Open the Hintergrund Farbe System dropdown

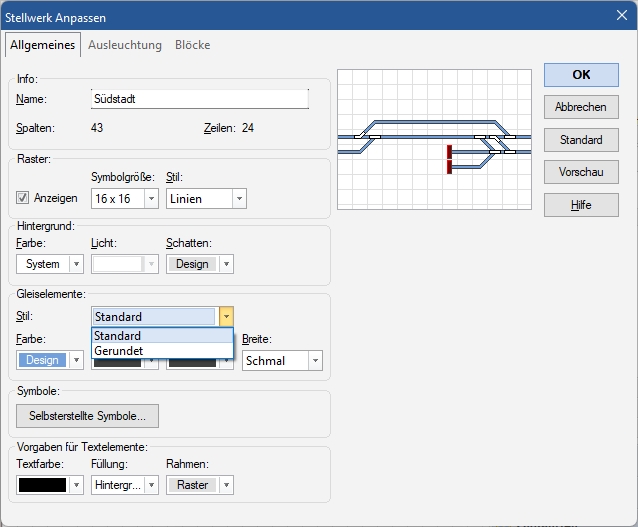49,264
